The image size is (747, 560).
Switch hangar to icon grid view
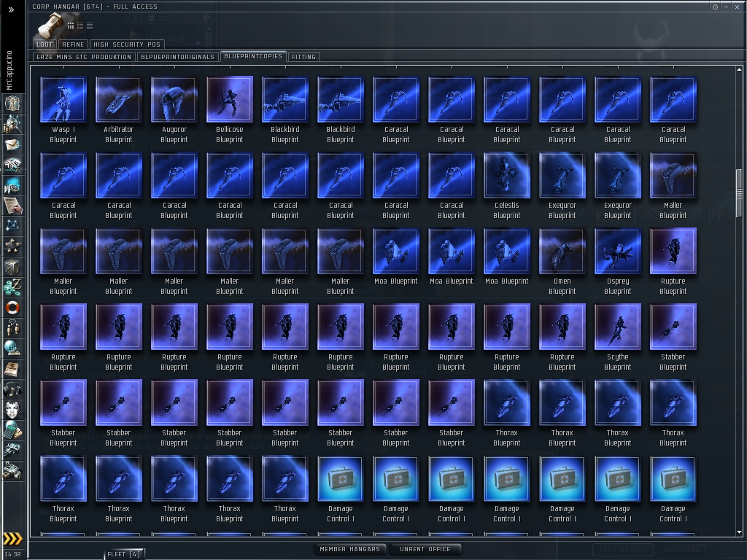coord(71,26)
